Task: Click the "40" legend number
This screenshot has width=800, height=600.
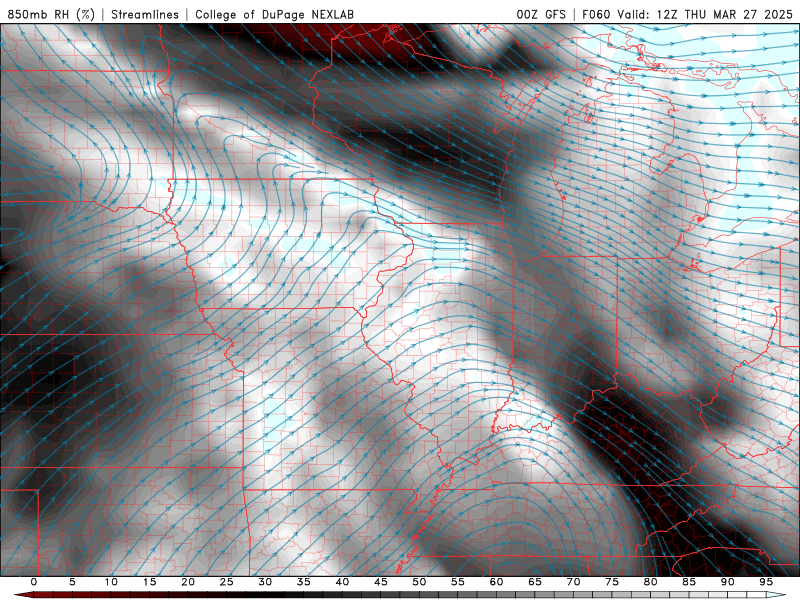Action: 342,582
